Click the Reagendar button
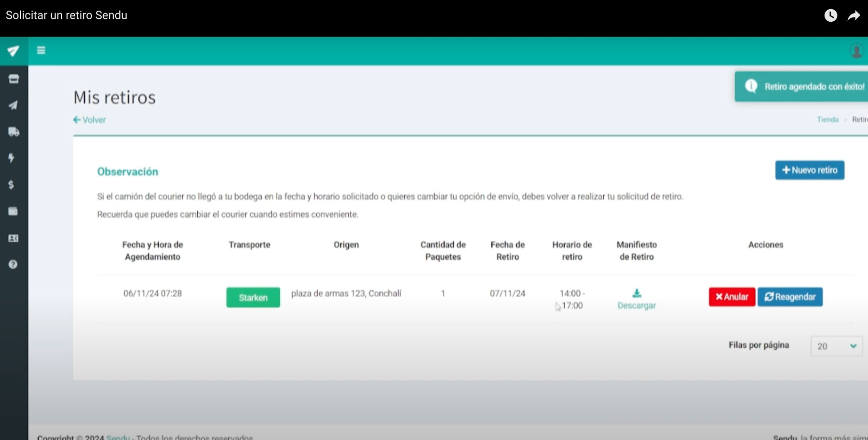868x440 pixels. coord(790,297)
